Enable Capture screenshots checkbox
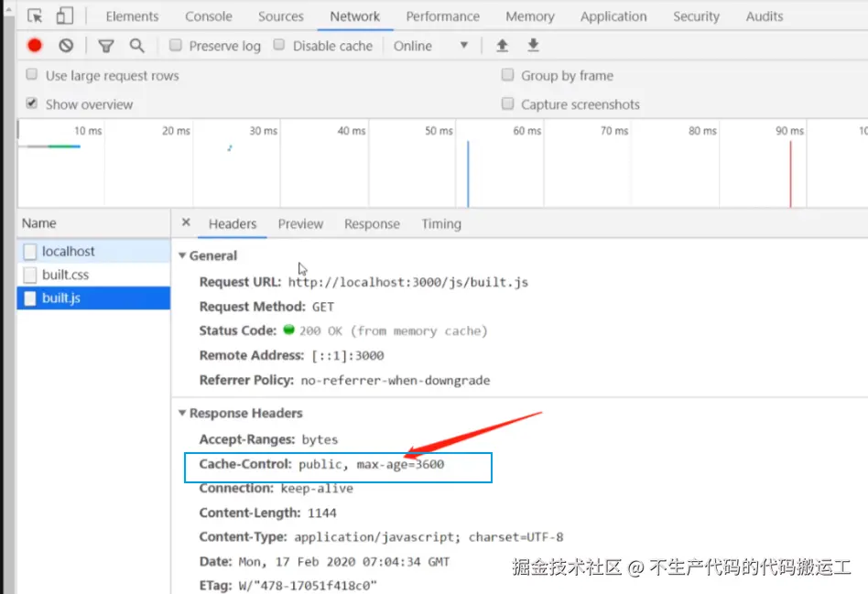The width and height of the screenshot is (868, 594). [x=507, y=103]
